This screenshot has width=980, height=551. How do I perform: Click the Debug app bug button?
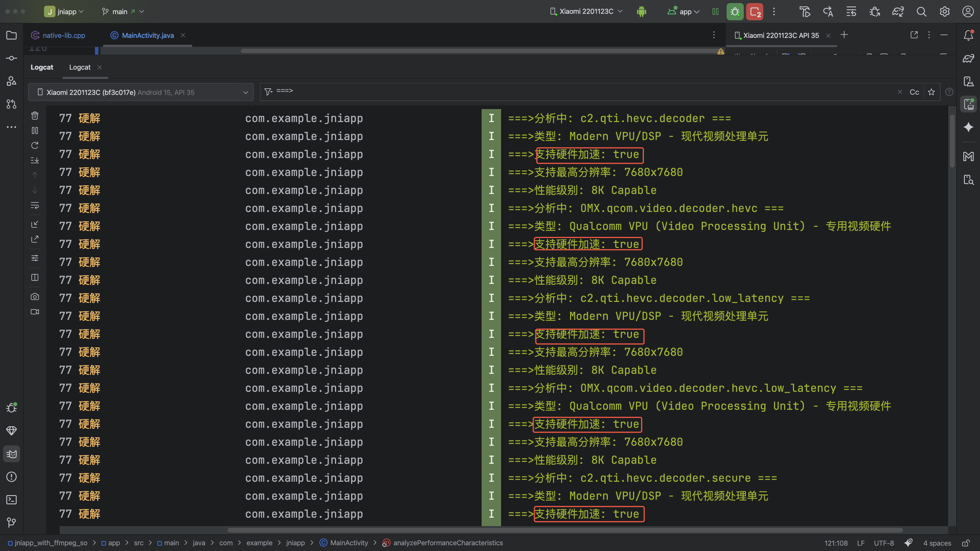pos(735,11)
